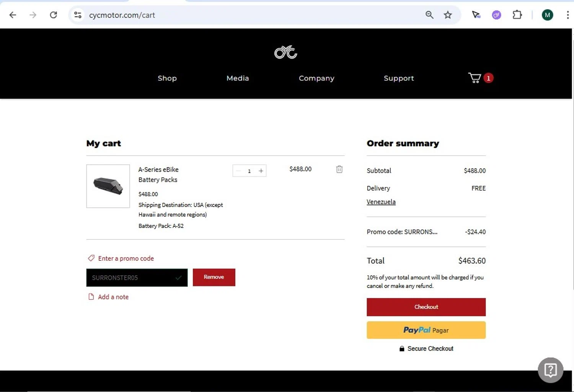
Task: Remove the applied promo code
Action: coord(214,277)
